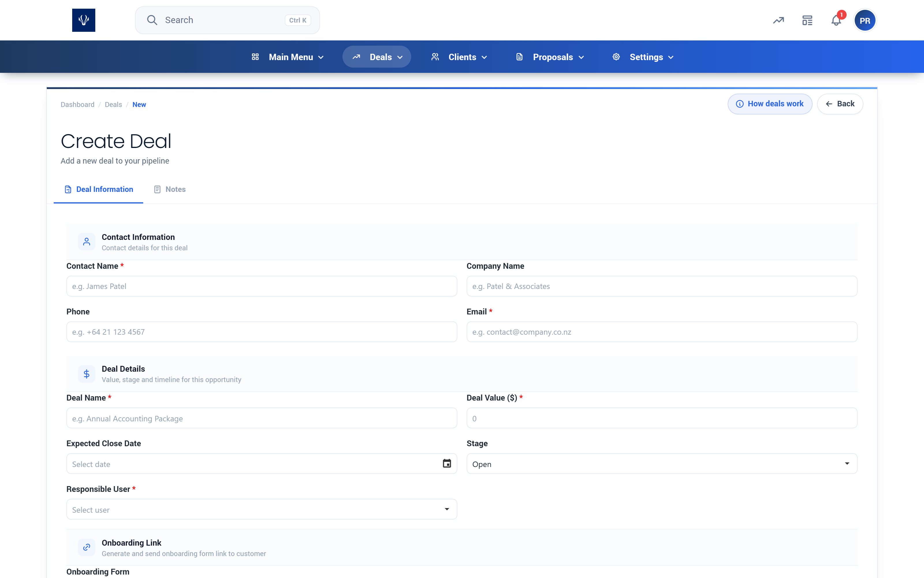Click the Main Menu grid icon
Viewport: 924px width, 578px height.
pyautogui.click(x=256, y=57)
